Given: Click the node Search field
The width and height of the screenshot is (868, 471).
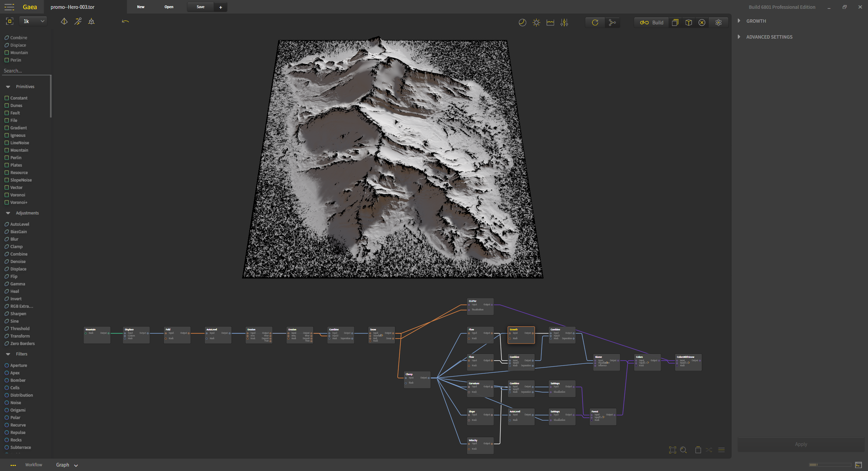Looking at the screenshot, I should pos(26,71).
